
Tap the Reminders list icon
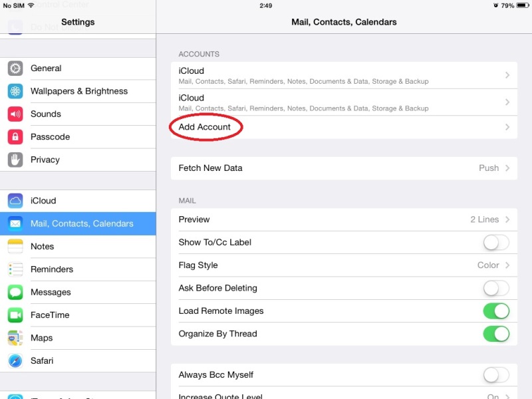[x=15, y=269]
